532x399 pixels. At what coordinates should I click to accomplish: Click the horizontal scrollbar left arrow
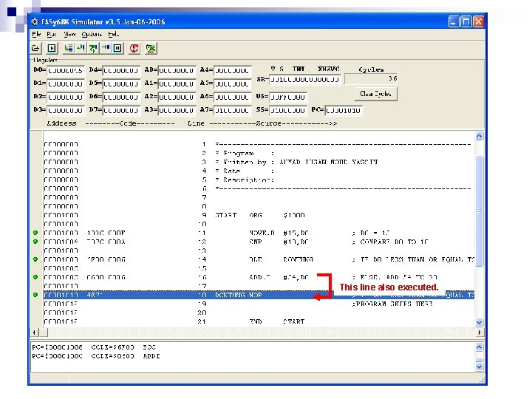pos(34,332)
